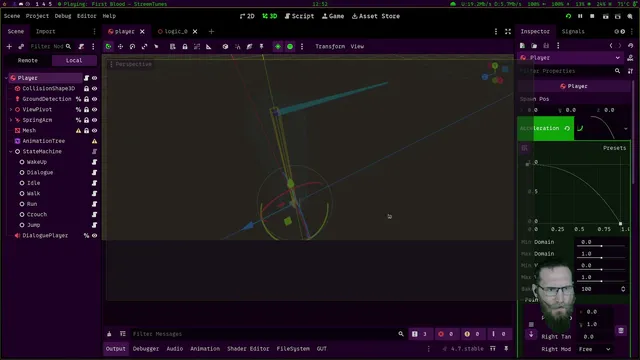Toggle the error messages filter in Output
Image resolution: width=640 pixels, height=360 pixels.
pyautogui.click(x=446, y=334)
